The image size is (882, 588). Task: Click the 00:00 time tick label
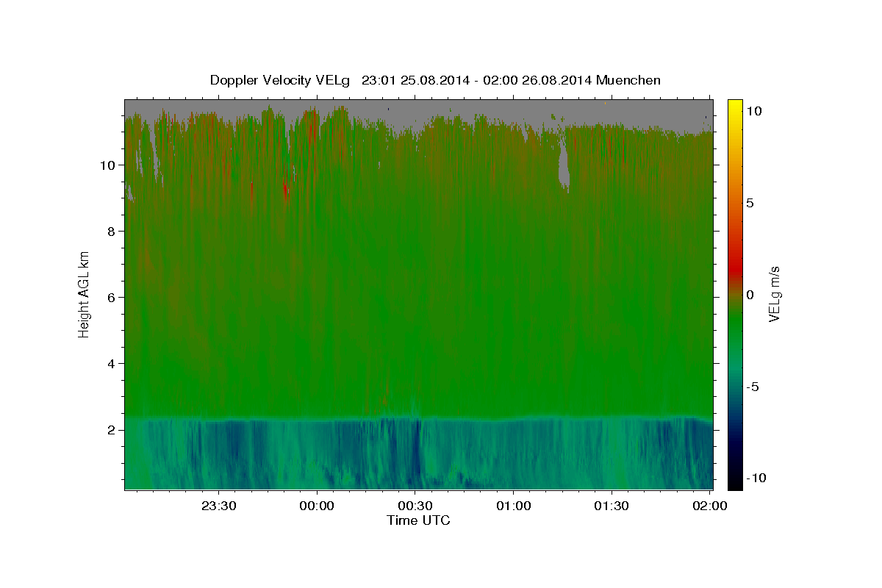pyautogui.click(x=318, y=506)
